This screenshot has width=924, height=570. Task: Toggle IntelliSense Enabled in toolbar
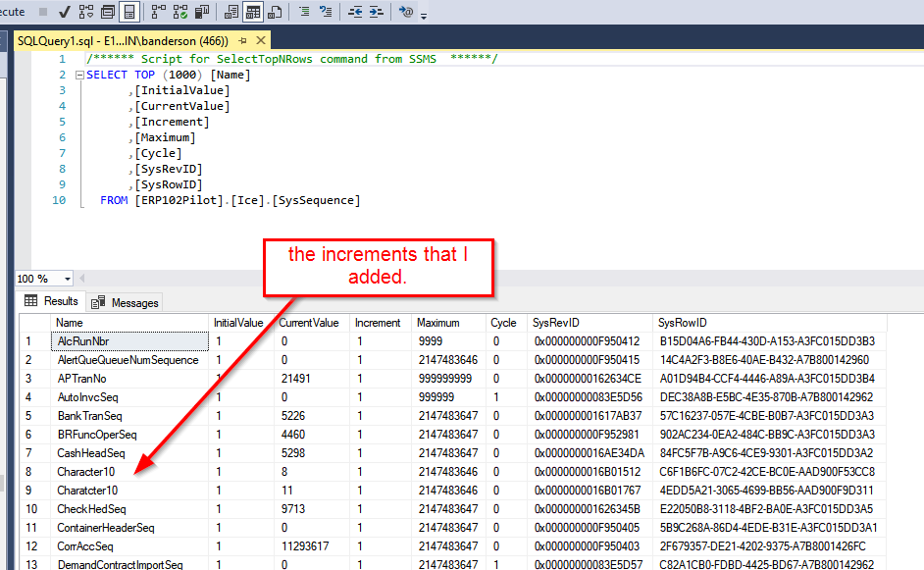(x=128, y=12)
